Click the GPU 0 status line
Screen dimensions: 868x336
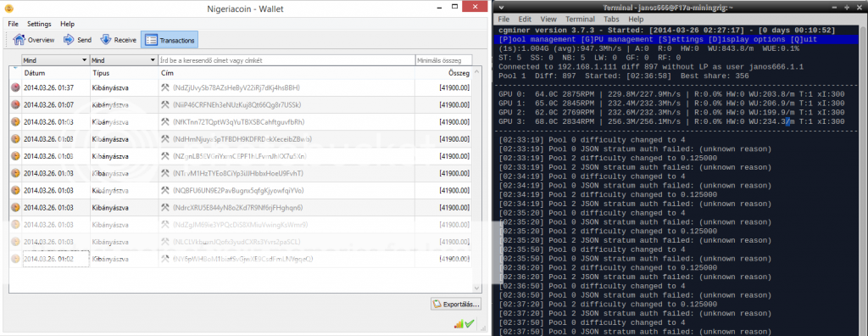tap(671, 93)
